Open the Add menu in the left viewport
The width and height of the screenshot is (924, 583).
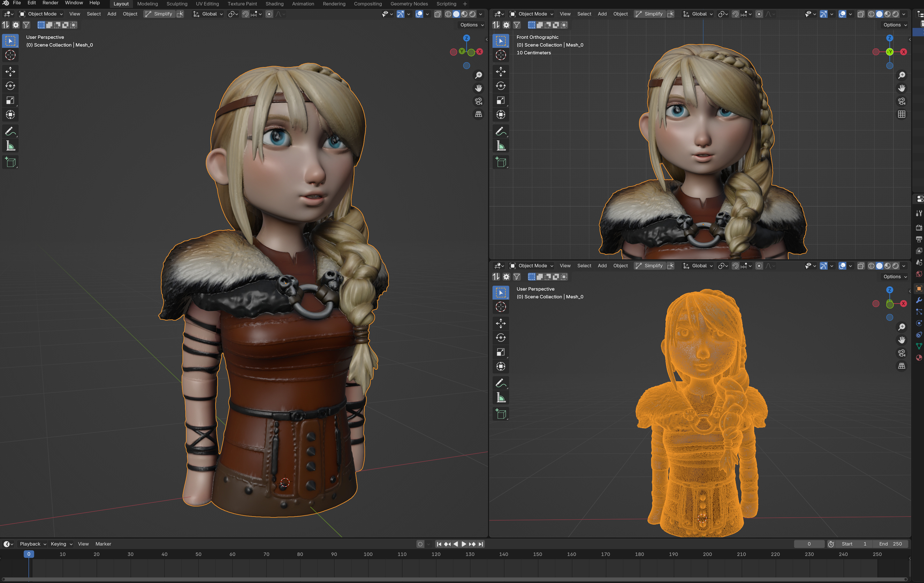pyautogui.click(x=112, y=14)
